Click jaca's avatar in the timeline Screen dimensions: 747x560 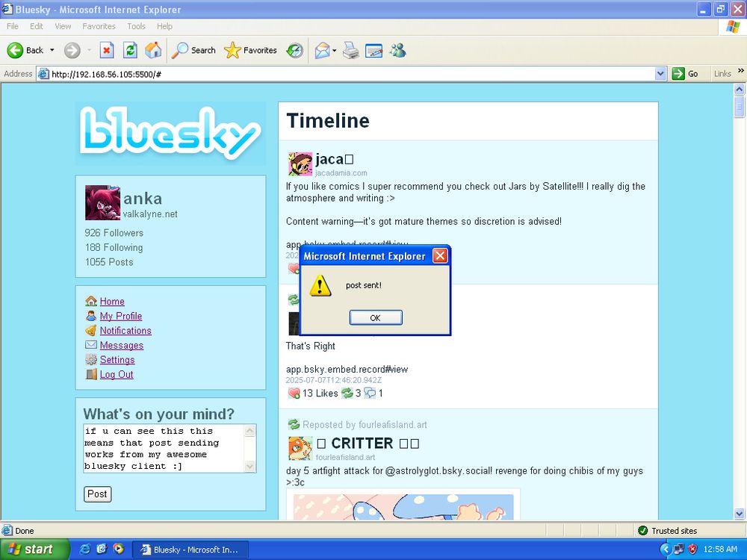point(300,164)
